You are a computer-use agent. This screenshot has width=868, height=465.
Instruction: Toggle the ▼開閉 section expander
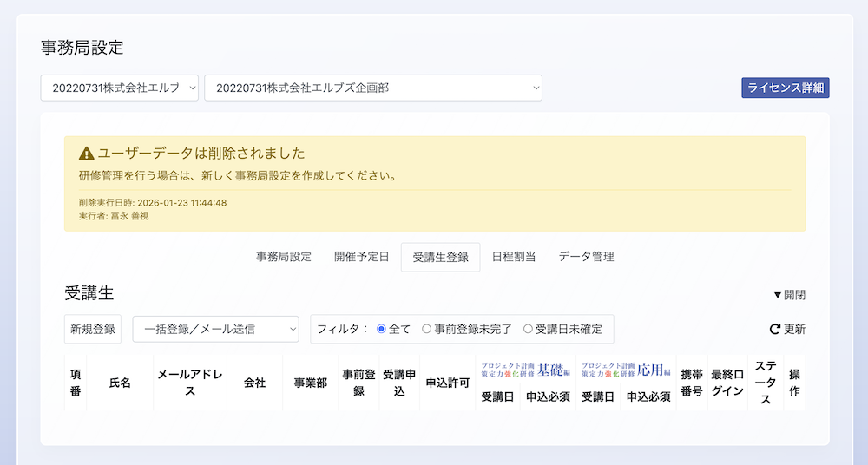click(x=789, y=295)
